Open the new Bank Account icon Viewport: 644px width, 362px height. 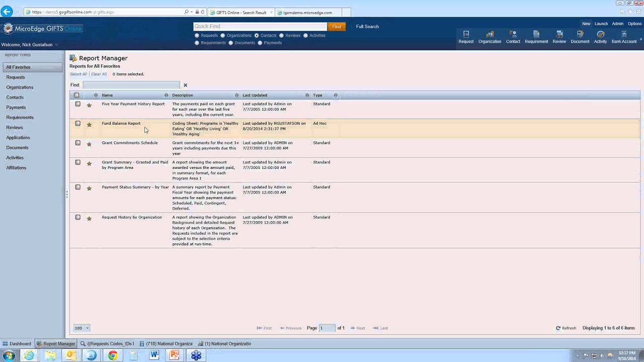pos(624,37)
